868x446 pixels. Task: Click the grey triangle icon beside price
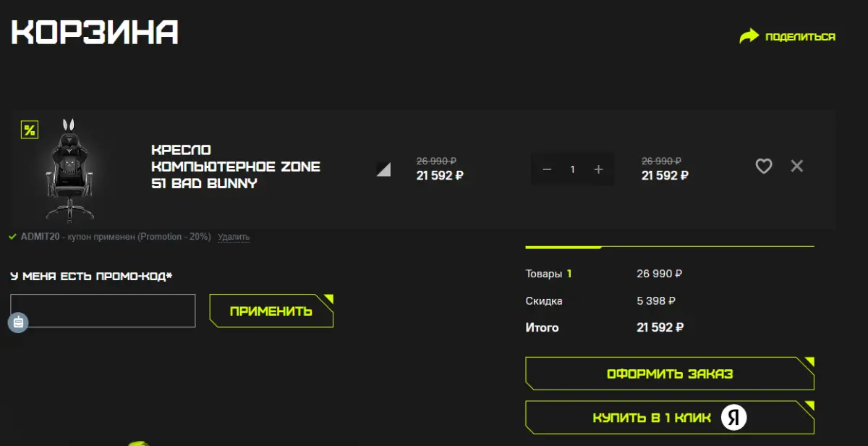point(383,169)
